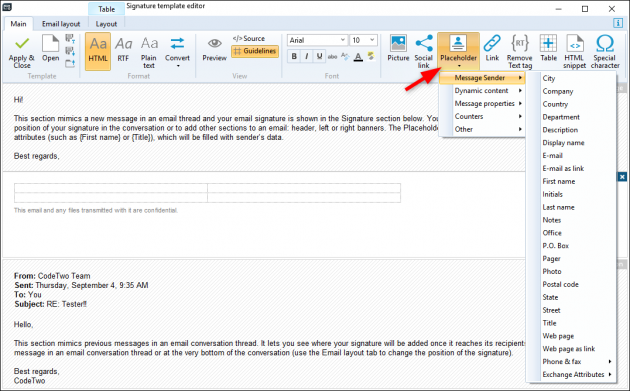
Task: Switch to the Main tab
Action: pos(18,24)
